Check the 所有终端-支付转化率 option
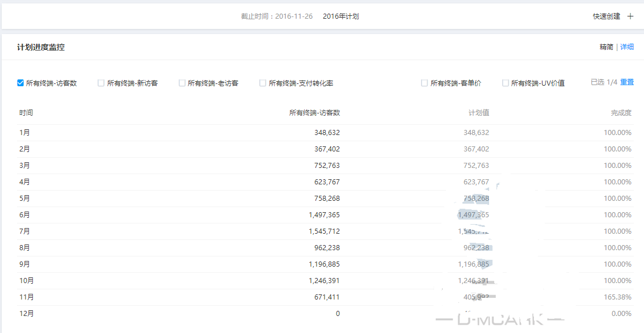644x333 pixels. point(263,83)
